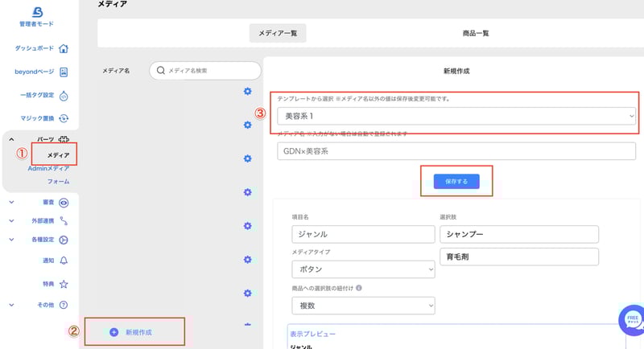The image size is (644, 349).
Task: Click the 保存する button
Action: [x=456, y=182]
